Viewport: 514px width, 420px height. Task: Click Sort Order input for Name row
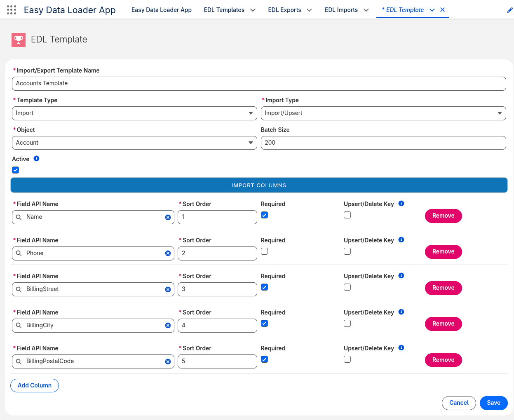[x=217, y=217]
